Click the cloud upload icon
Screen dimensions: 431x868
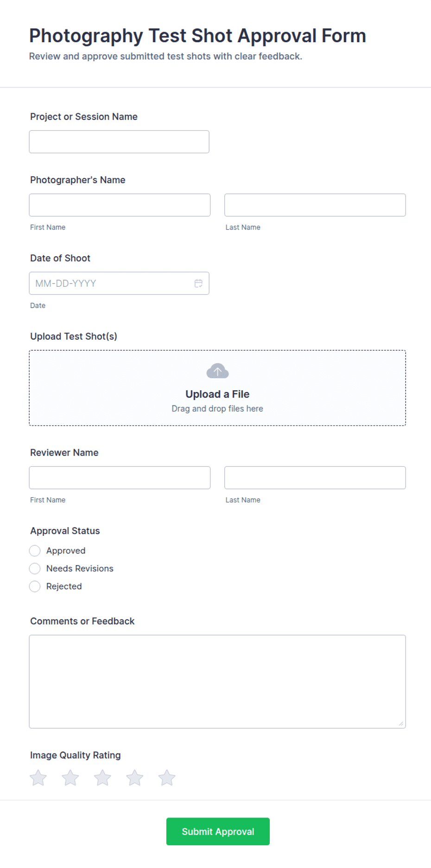217,371
